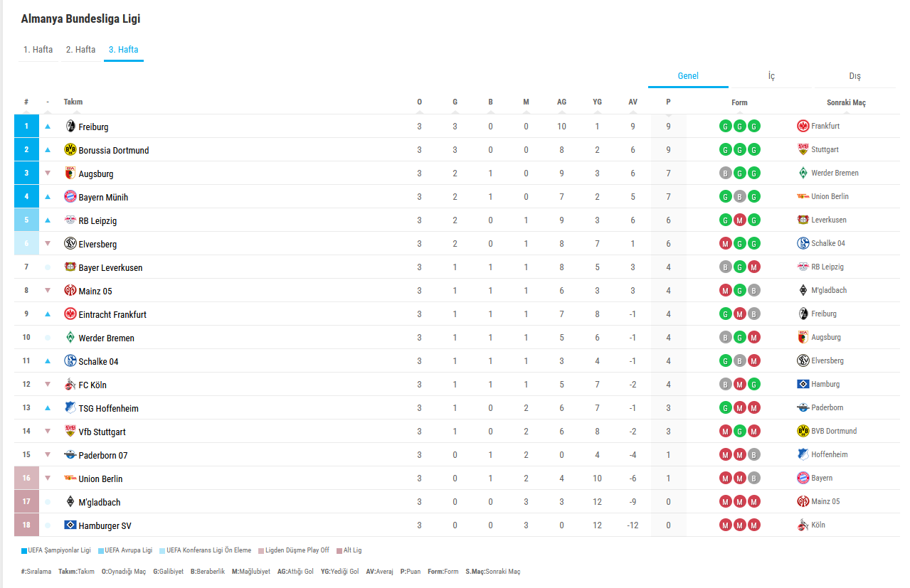Sort by the YG goals conceded column
Image resolution: width=910 pixels, height=588 pixels.
597,102
